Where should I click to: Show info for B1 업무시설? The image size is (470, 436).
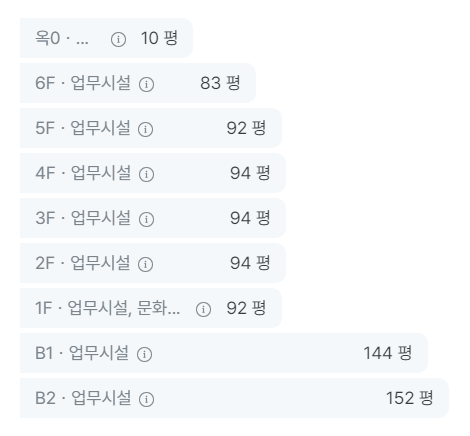point(145,354)
